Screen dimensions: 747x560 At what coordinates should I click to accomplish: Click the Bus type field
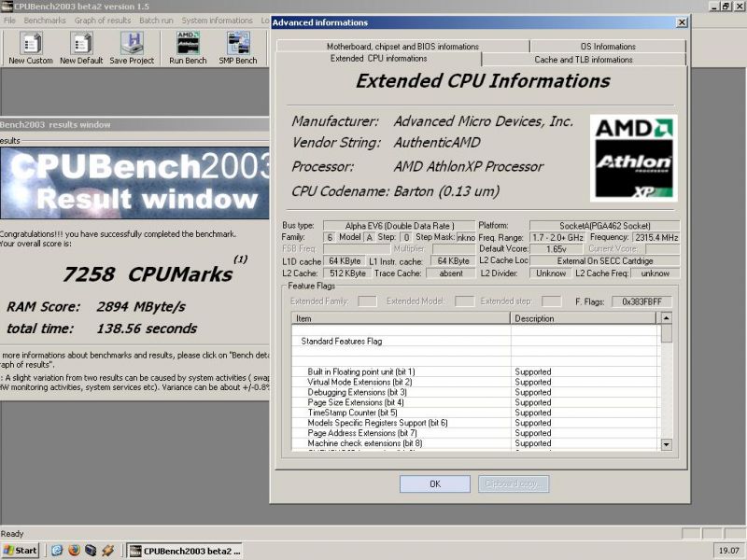pos(400,226)
